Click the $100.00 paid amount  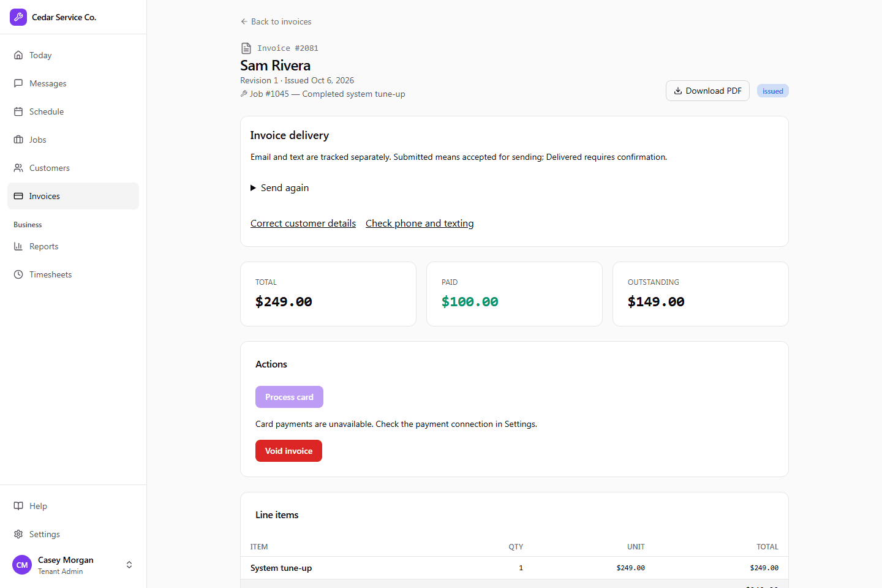[x=470, y=301]
